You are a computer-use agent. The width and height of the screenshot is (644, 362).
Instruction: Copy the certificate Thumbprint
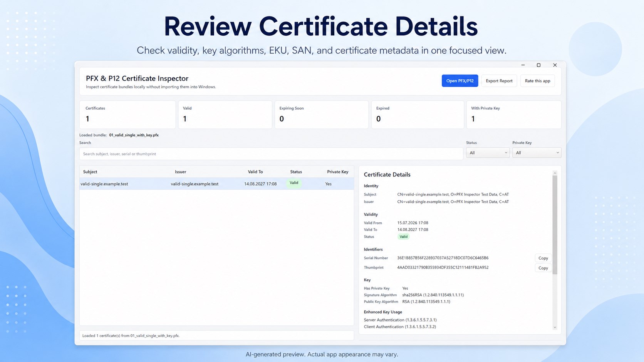pos(543,268)
